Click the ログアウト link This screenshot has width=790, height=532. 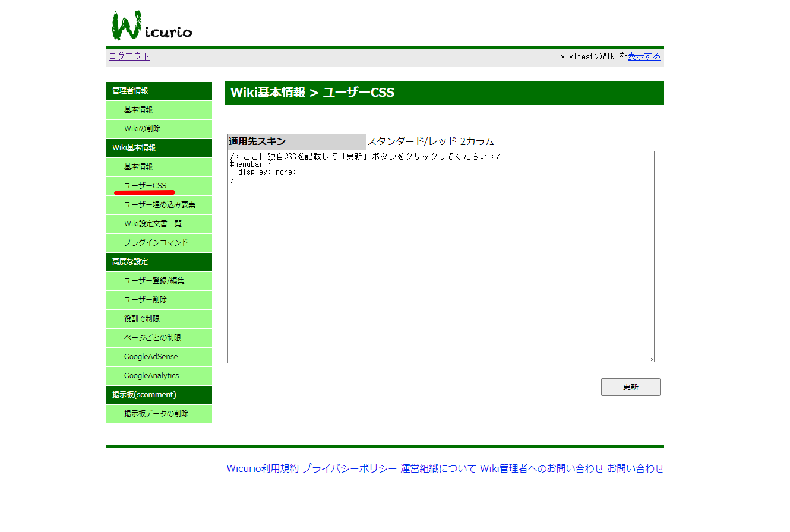coord(129,56)
